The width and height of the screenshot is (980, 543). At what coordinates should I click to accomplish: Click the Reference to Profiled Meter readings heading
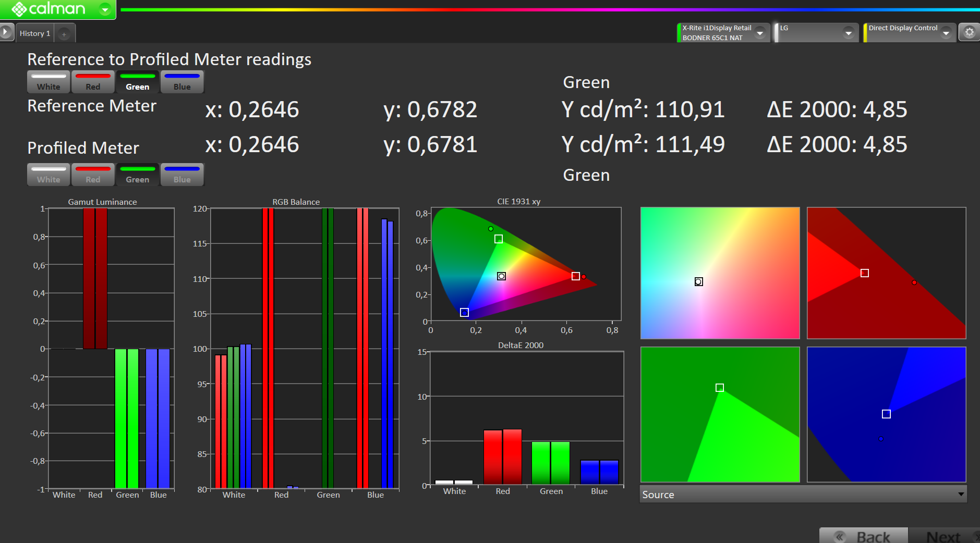170,59
